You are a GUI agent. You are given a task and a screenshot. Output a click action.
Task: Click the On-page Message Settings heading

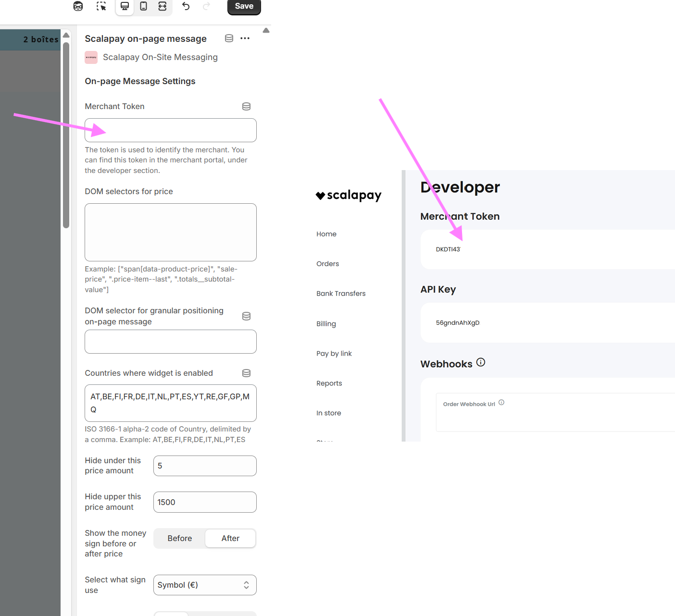[x=140, y=81]
